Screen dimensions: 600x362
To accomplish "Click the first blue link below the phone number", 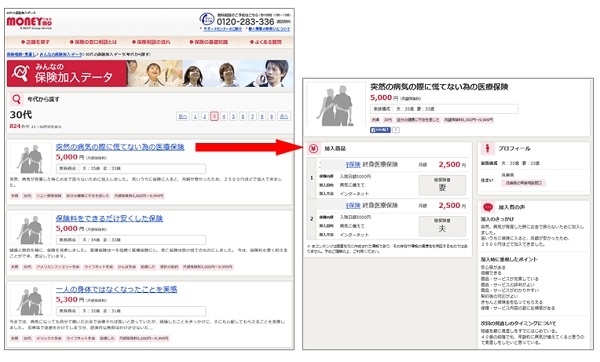I will click(222, 29).
